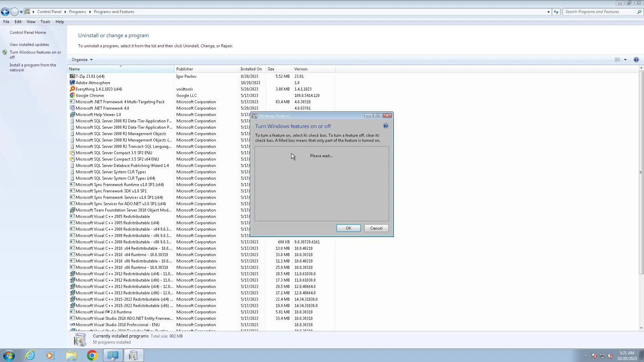The width and height of the screenshot is (644, 362).
Task: Click the Refresh icon beside address bar
Action: pos(556,12)
